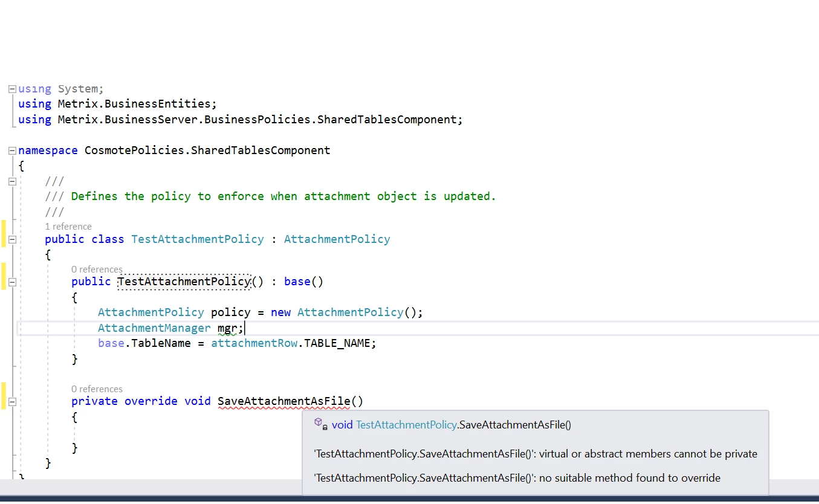Click "BusinessServer" in the third using line
The image size is (819, 504).
[151, 120]
